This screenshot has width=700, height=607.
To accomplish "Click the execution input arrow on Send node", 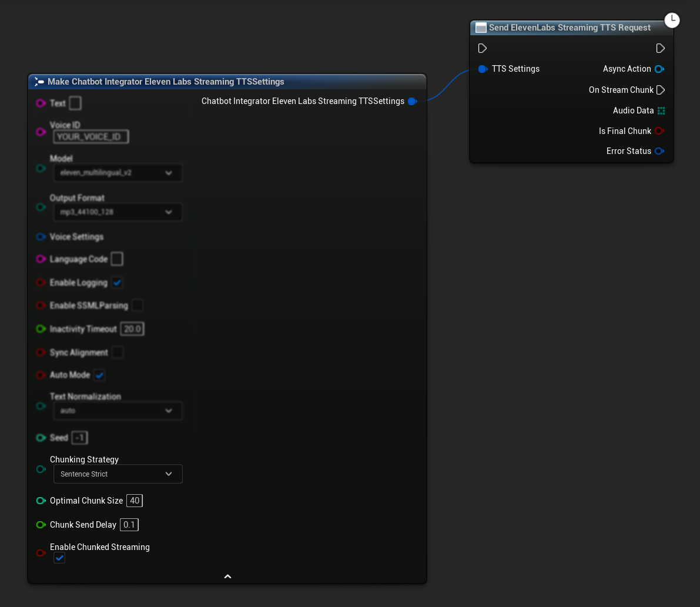I will tap(483, 48).
